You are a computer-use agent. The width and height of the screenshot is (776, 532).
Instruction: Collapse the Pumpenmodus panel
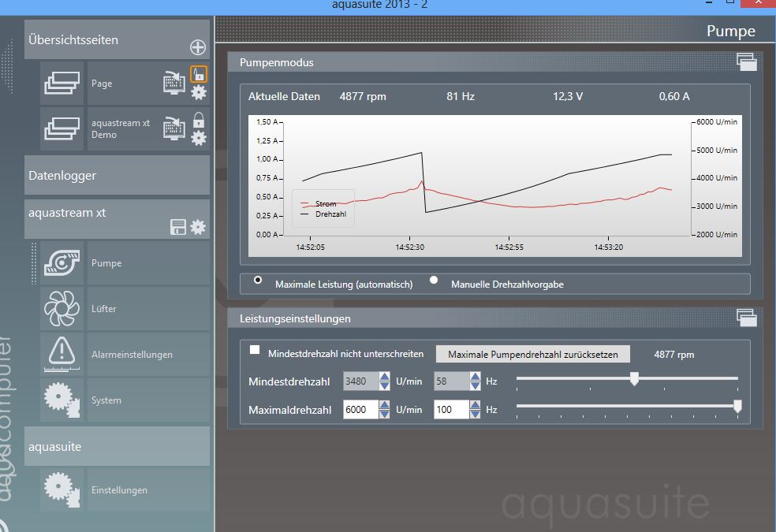[746, 61]
